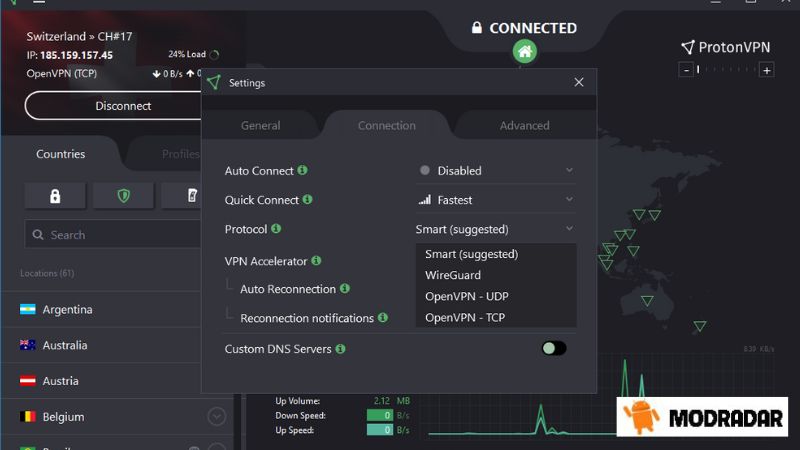Toggle the Custom DNS Servers switch
Screen dimensions: 800x450
[x=554, y=348]
